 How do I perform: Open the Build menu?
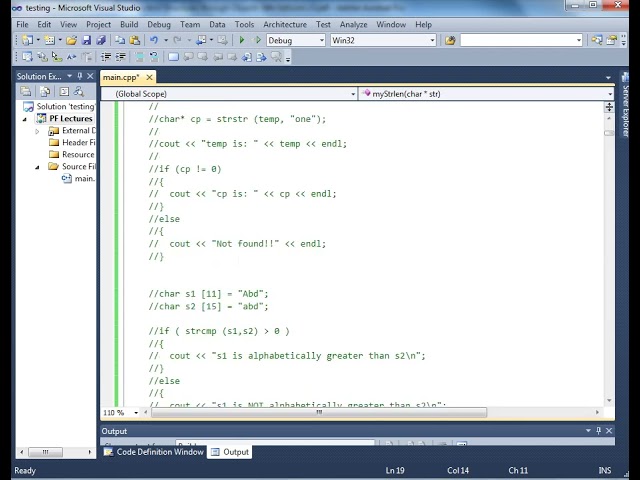point(129,24)
